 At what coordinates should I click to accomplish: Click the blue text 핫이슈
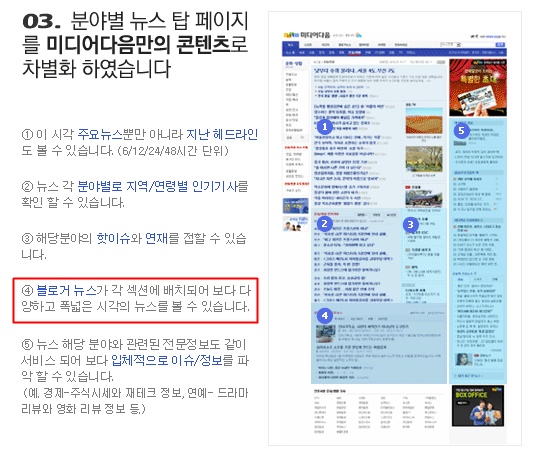coord(113,238)
